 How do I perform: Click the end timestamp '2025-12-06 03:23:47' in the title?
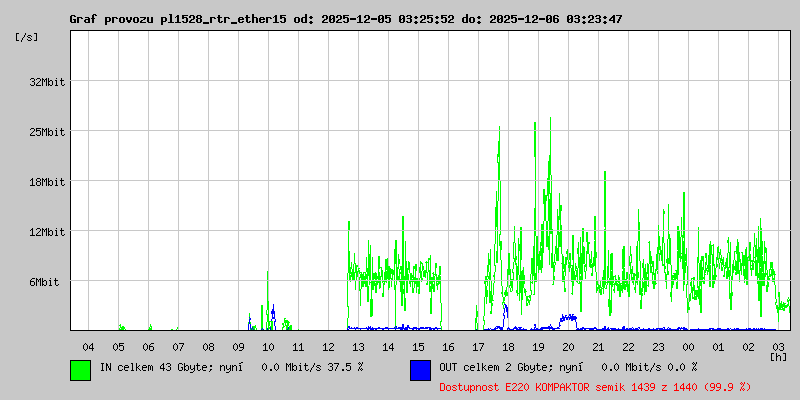[x=554, y=19]
